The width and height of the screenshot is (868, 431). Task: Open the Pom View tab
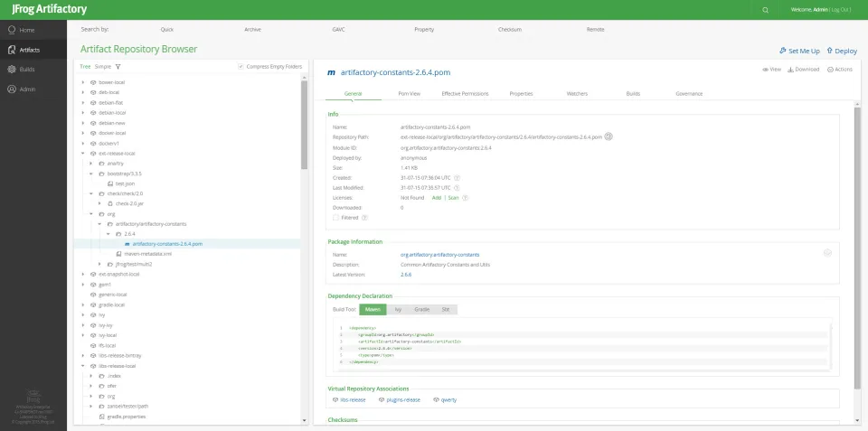click(409, 93)
